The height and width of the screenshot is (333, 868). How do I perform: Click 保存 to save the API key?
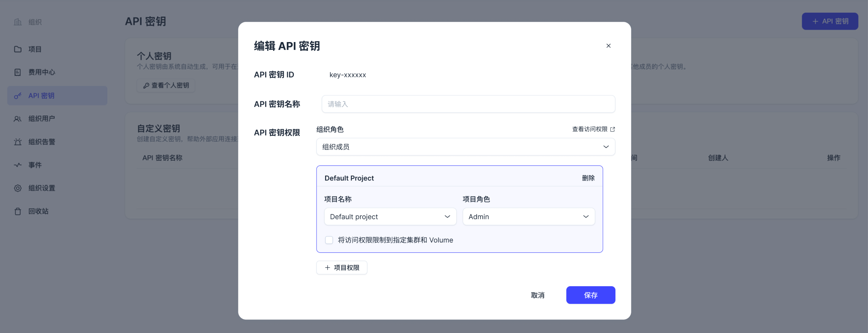tap(590, 295)
